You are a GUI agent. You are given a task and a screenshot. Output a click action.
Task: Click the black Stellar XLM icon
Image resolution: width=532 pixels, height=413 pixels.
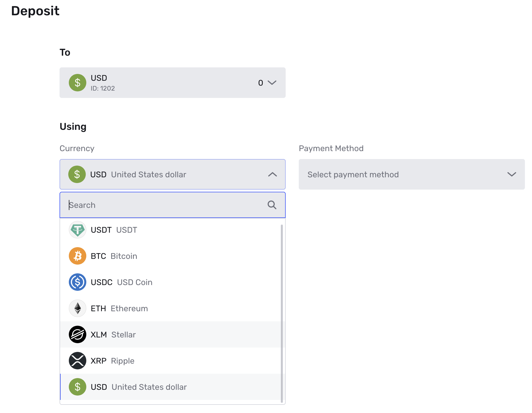coord(78,334)
